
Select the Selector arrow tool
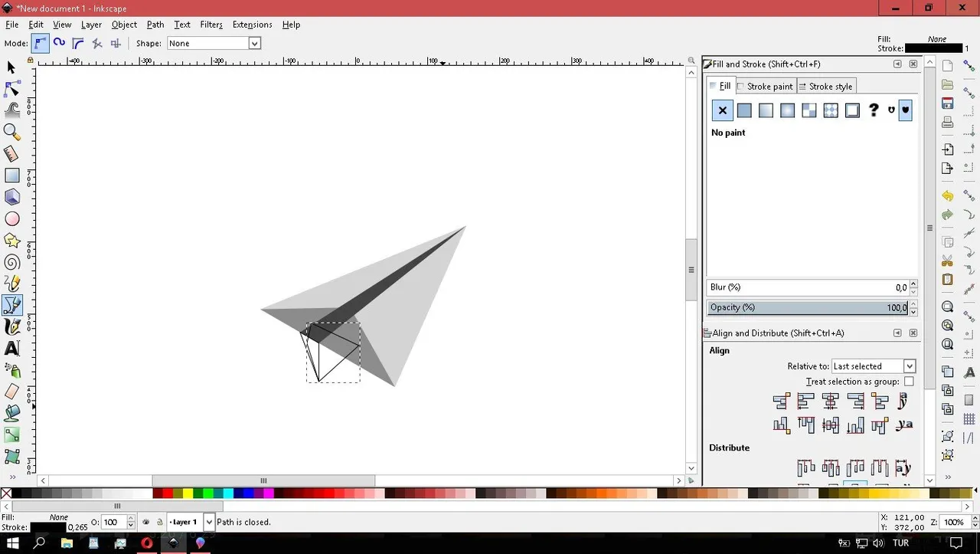[x=11, y=67]
